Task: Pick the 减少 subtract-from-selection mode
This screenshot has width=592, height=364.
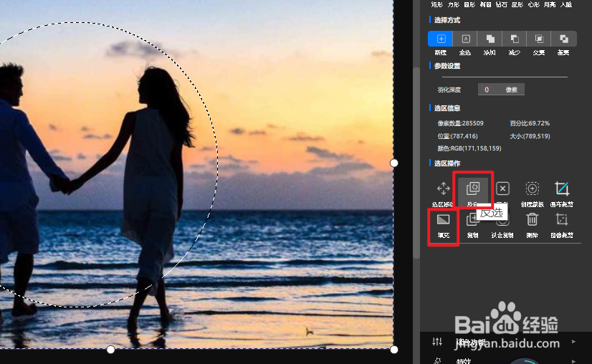Action: pos(515,39)
